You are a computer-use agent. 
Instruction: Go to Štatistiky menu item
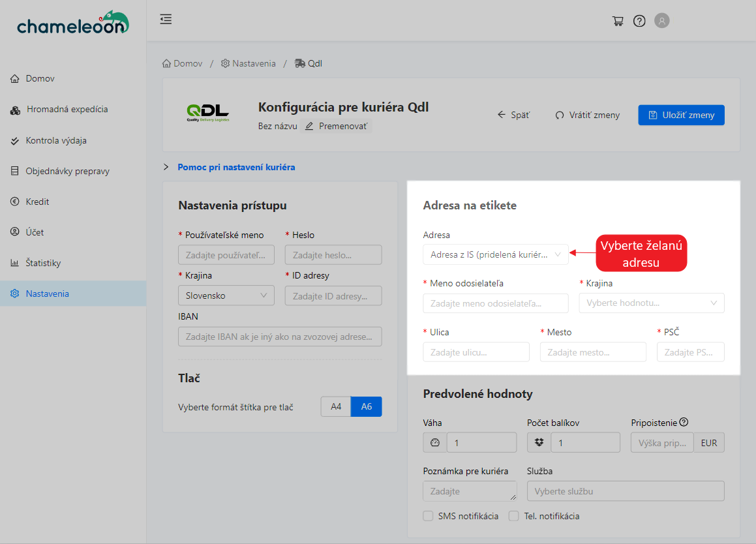tap(43, 263)
